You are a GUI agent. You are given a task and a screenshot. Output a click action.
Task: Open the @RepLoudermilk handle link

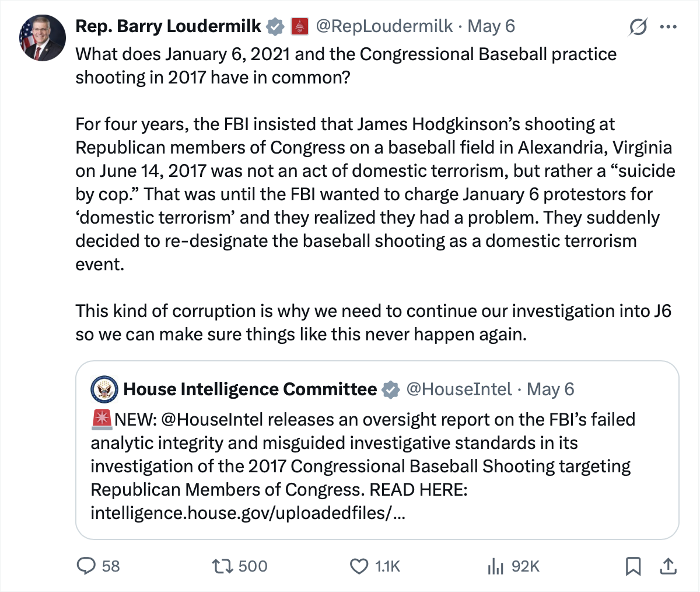[384, 26]
